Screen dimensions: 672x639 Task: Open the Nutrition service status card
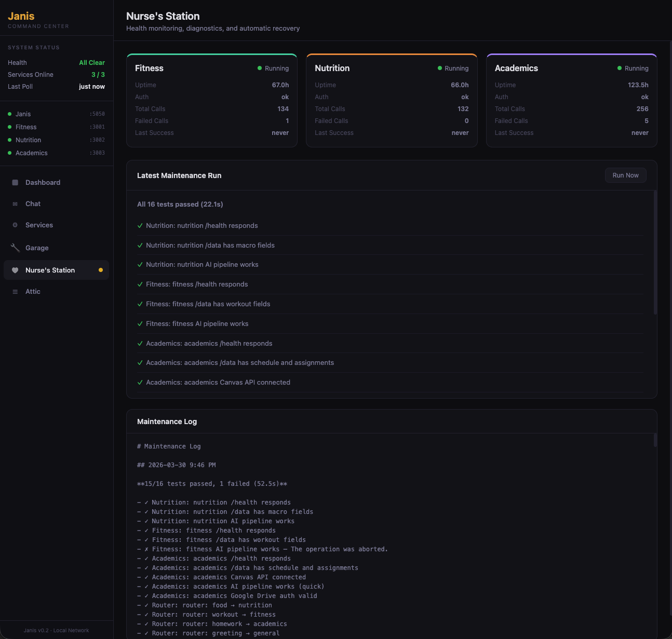392,101
